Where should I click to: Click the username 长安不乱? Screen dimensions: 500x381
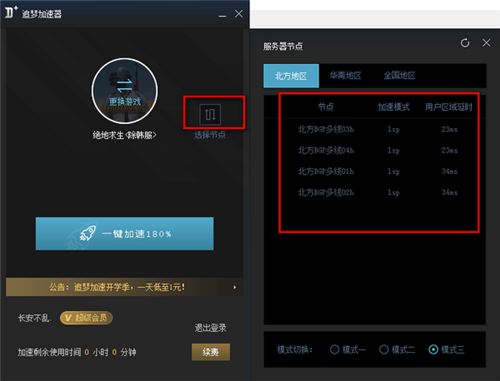click(x=34, y=318)
